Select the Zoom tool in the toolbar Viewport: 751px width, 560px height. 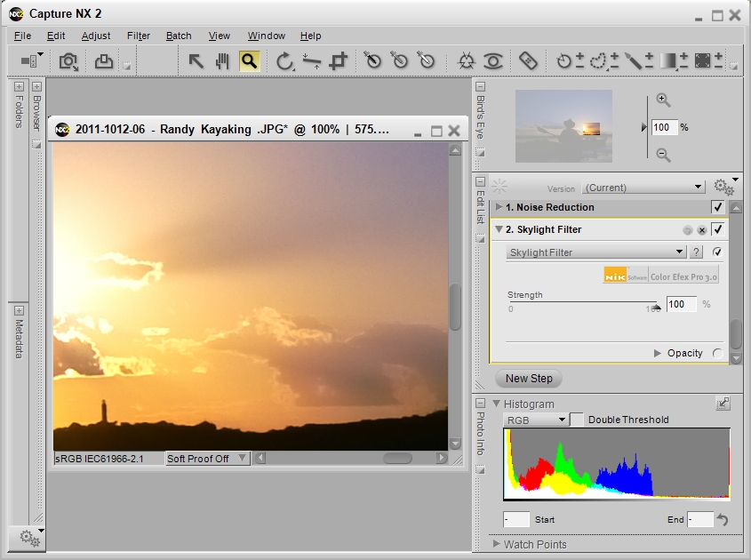point(248,61)
